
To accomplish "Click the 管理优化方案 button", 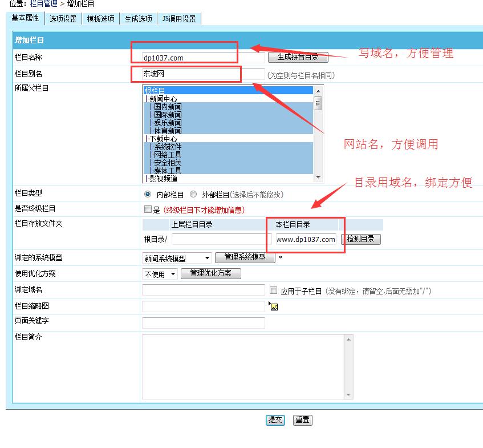I will (x=210, y=273).
